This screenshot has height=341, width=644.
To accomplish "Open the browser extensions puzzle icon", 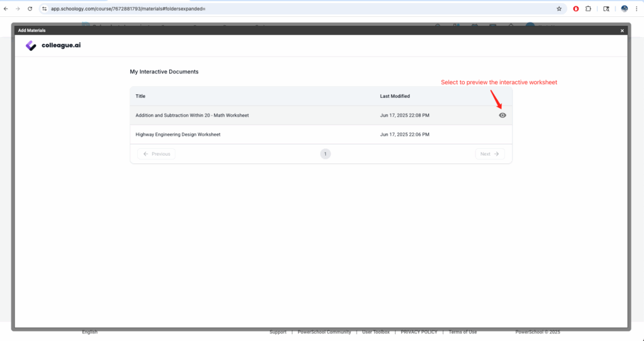I will 588,9.
